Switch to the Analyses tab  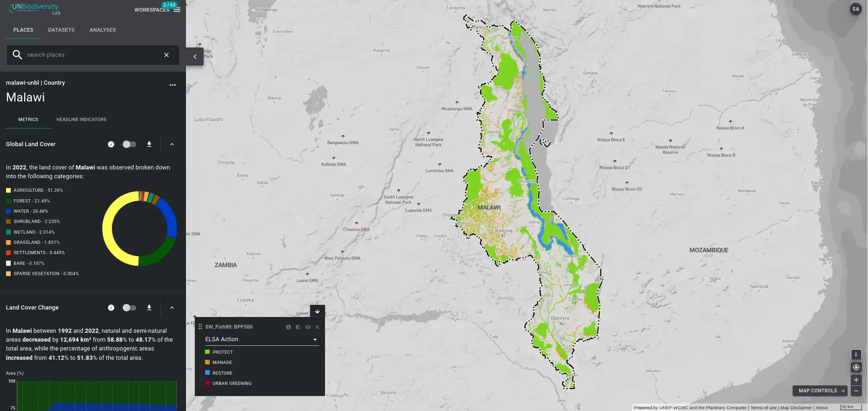pos(103,30)
